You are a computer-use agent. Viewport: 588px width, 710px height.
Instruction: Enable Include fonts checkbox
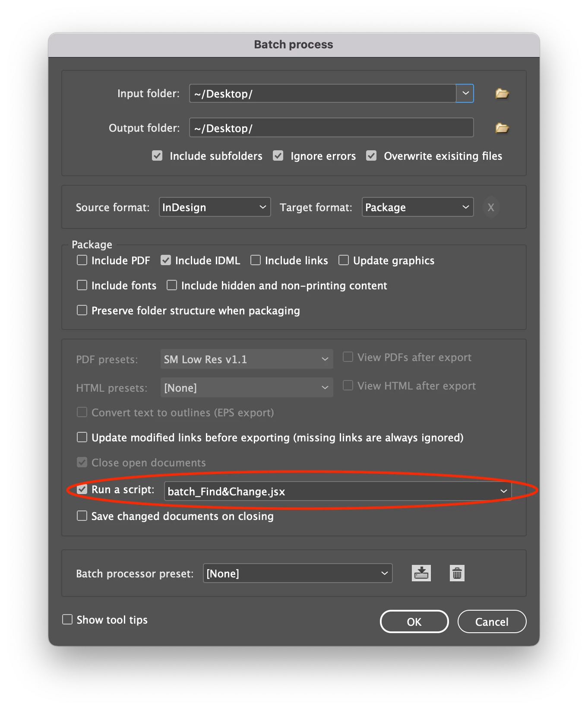pyautogui.click(x=82, y=285)
